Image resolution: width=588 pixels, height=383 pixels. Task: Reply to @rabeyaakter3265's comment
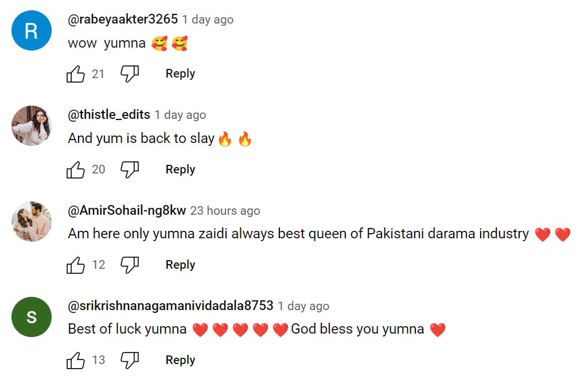180,73
